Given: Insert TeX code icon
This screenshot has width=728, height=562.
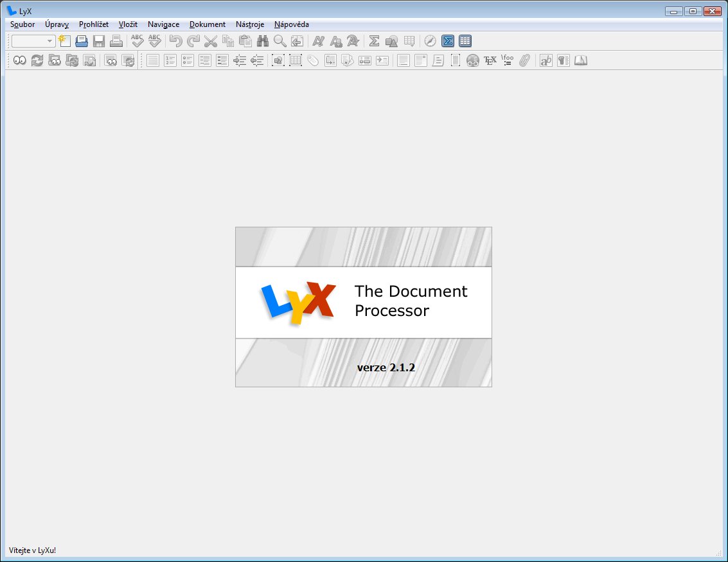Looking at the screenshot, I should point(490,60).
